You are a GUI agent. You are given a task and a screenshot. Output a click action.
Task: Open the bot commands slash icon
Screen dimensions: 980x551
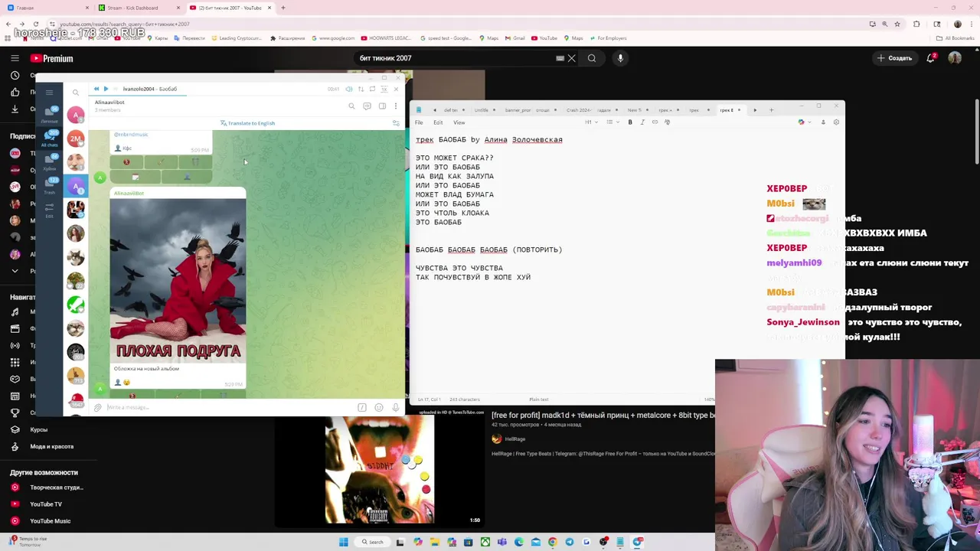pyautogui.click(x=362, y=407)
